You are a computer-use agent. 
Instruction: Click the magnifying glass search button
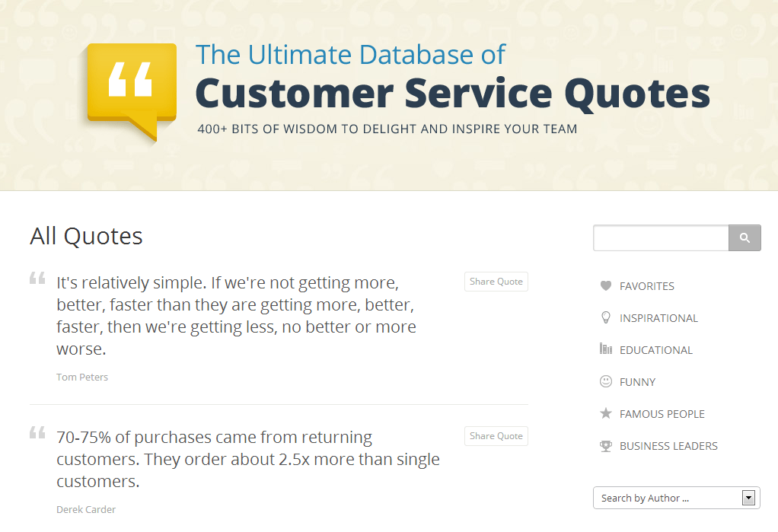745,237
